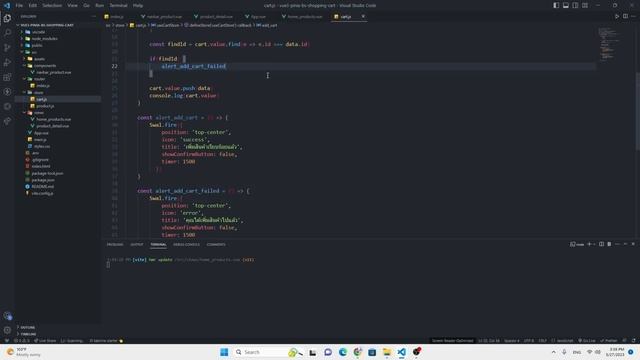Image resolution: width=640 pixels, height=360 pixels.
Task: Open the Manage gear in activity bar
Action: point(7,330)
